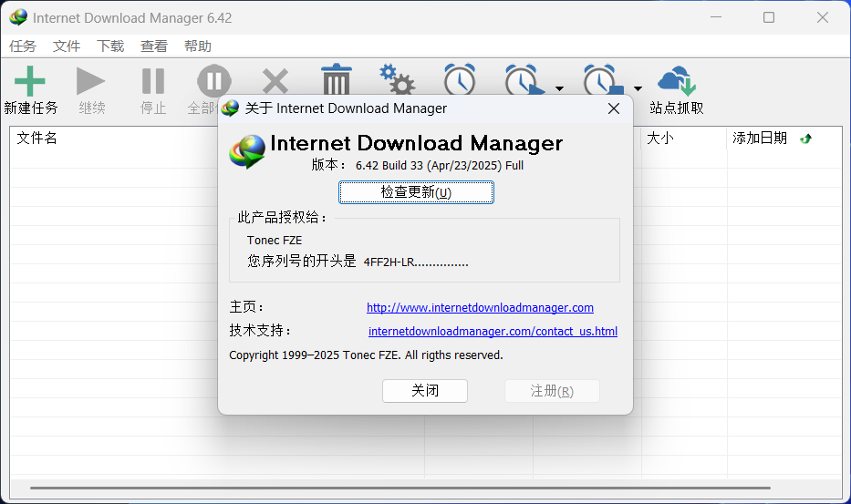Viewport: 851px width, 504px height.
Task: Sort by the 添加日期 column header
Action: click(x=760, y=139)
